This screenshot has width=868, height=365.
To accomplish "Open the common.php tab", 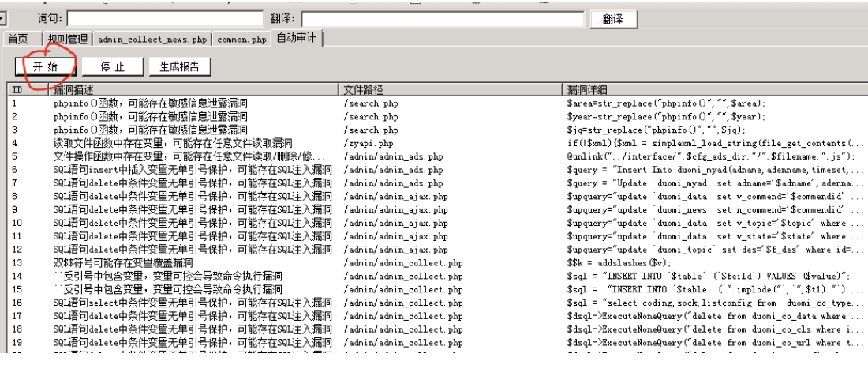I will pyautogui.click(x=242, y=40).
